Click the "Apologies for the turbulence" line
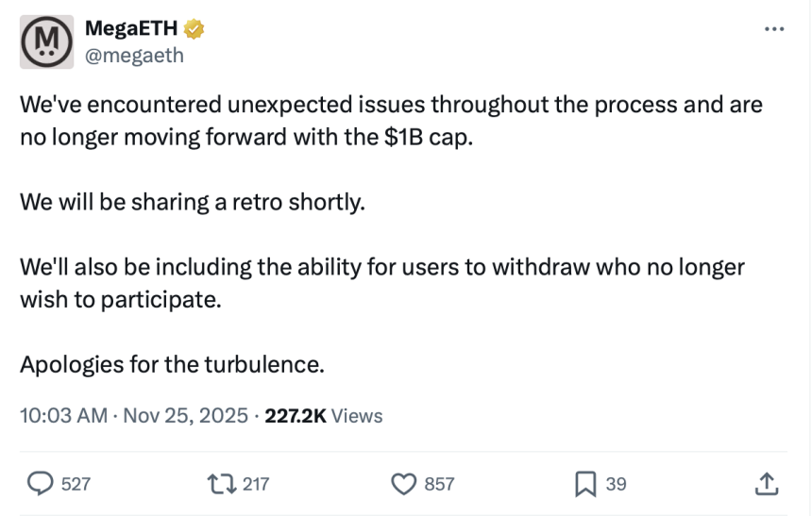This screenshot has height=516, width=812. (172, 363)
